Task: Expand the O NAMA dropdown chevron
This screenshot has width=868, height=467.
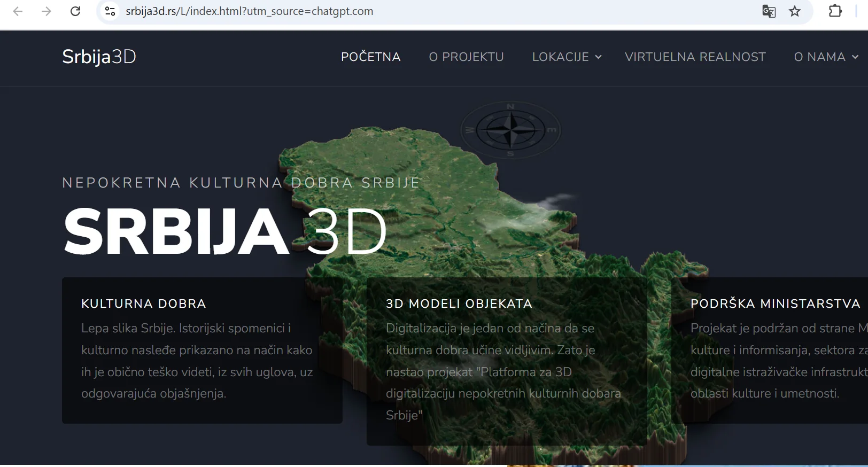Action: point(855,57)
